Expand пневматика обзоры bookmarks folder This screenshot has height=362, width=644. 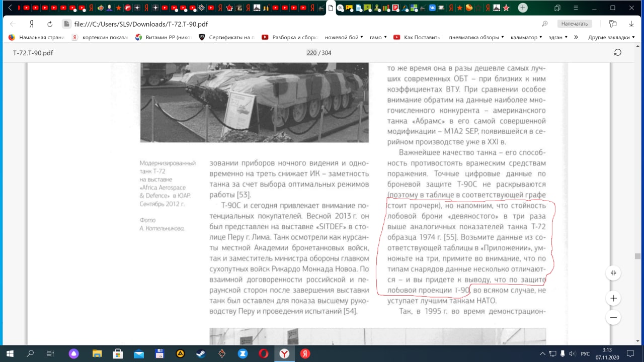click(476, 37)
